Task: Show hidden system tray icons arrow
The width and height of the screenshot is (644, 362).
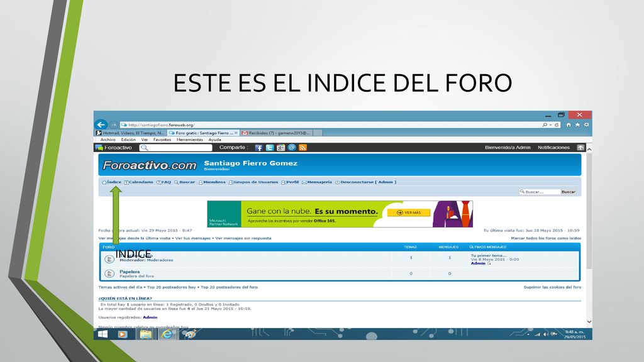Action: [528, 334]
